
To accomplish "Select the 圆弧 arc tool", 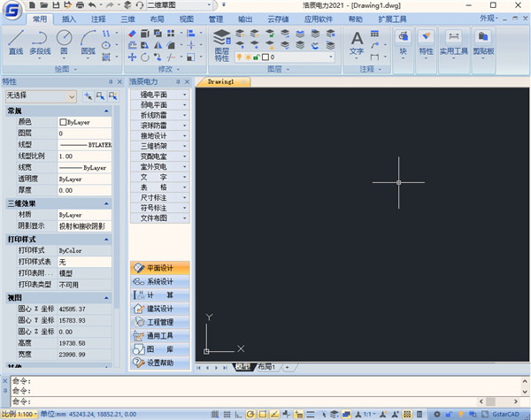I will point(88,42).
